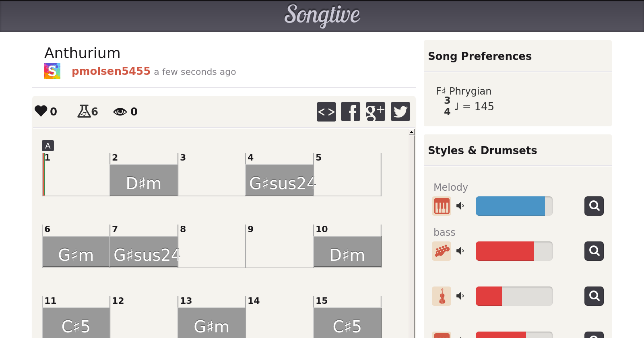Image resolution: width=644 pixels, height=338 pixels.
Task: Open bass style search
Action: point(594,251)
